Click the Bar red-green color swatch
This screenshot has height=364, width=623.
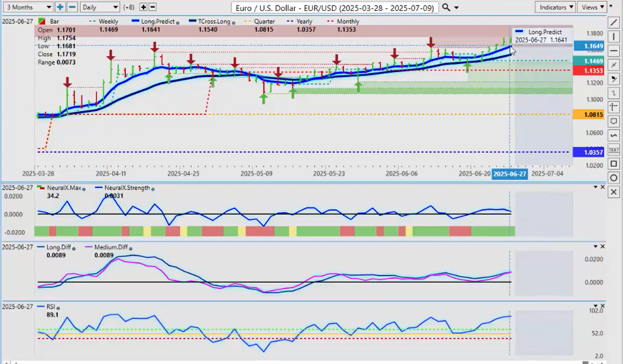pos(41,22)
